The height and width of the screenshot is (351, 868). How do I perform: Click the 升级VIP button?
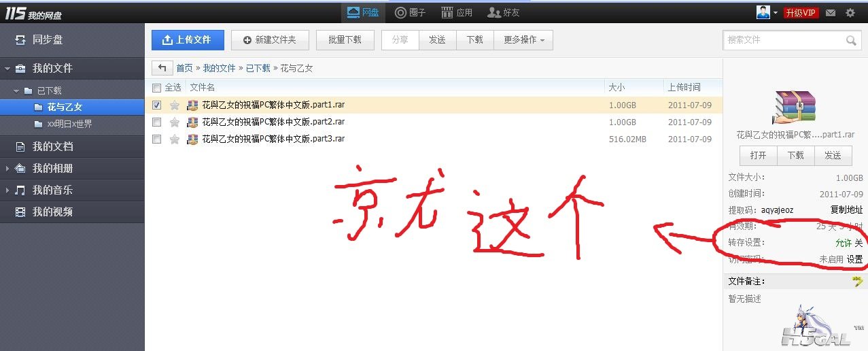pos(801,13)
